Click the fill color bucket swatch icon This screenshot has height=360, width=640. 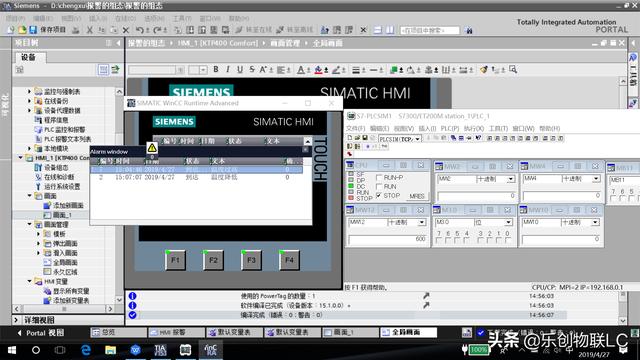click(318, 70)
